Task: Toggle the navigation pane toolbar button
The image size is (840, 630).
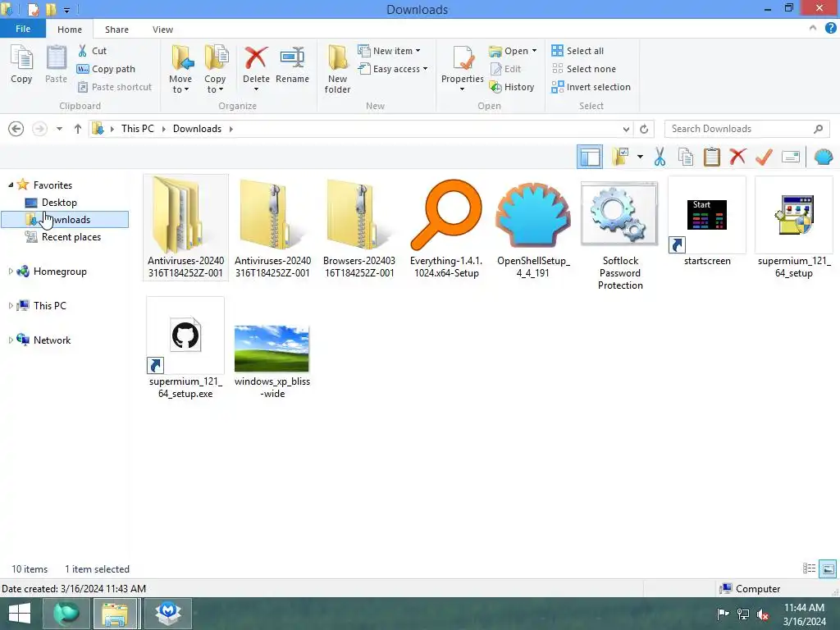Action: point(590,157)
